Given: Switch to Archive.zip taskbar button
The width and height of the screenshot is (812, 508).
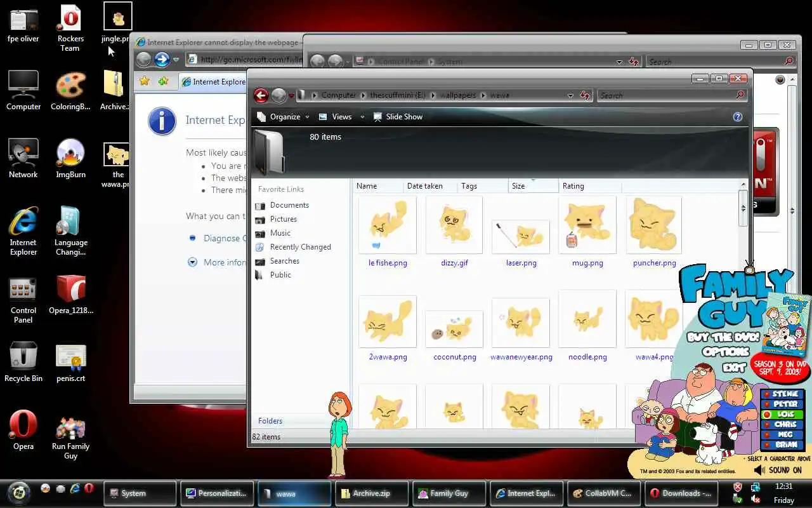Looking at the screenshot, I should pyautogui.click(x=371, y=493).
